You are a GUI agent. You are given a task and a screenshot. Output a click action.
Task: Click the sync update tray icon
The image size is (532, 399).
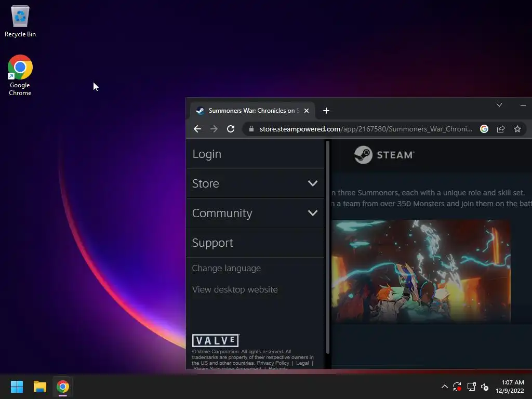457,387
